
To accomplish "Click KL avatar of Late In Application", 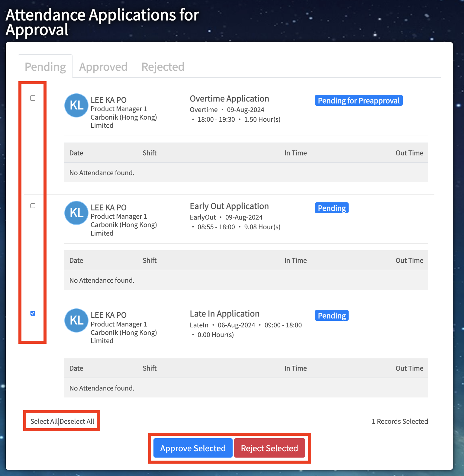I will pyautogui.click(x=76, y=320).
